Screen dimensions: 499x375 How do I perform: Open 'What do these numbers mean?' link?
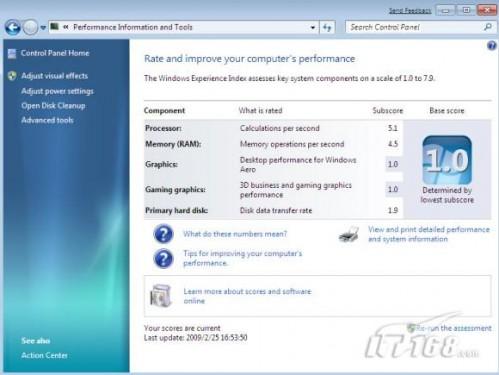[x=235, y=234]
